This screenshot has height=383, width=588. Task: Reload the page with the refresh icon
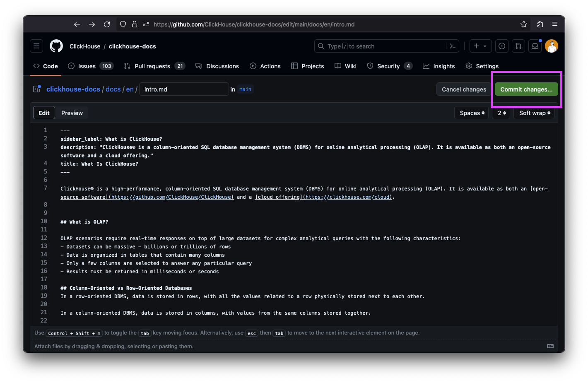pyautogui.click(x=107, y=24)
